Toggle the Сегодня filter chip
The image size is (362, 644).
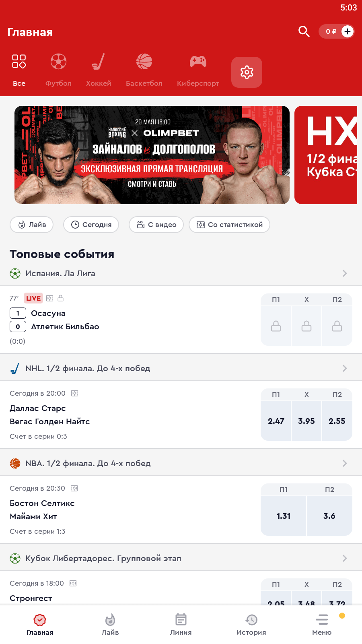pos(91,225)
